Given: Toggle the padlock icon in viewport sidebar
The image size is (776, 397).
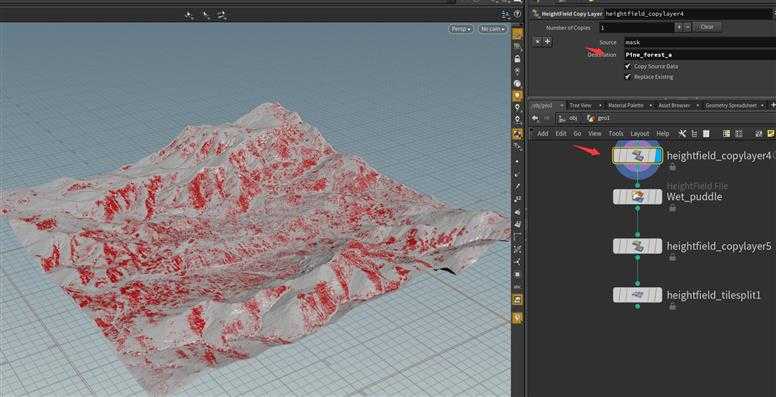Looking at the screenshot, I should (518, 59).
